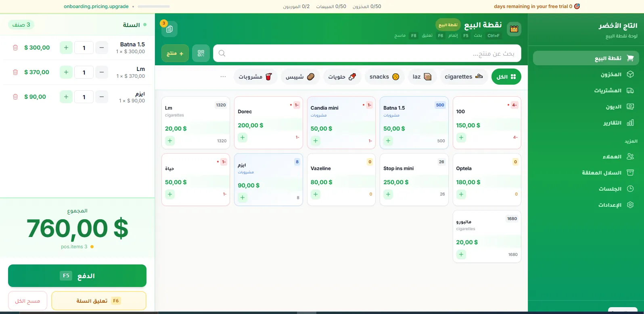Click the ايزم cart quantity field

pyautogui.click(x=84, y=97)
